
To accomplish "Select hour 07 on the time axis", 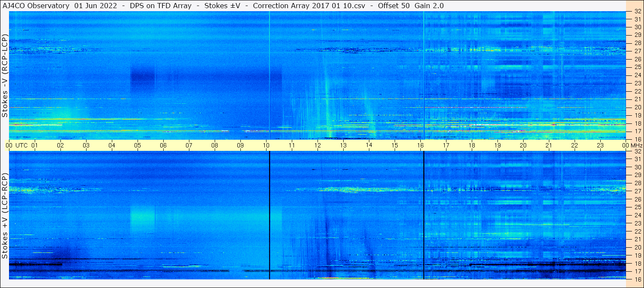I will pyautogui.click(x=189, y=145).
